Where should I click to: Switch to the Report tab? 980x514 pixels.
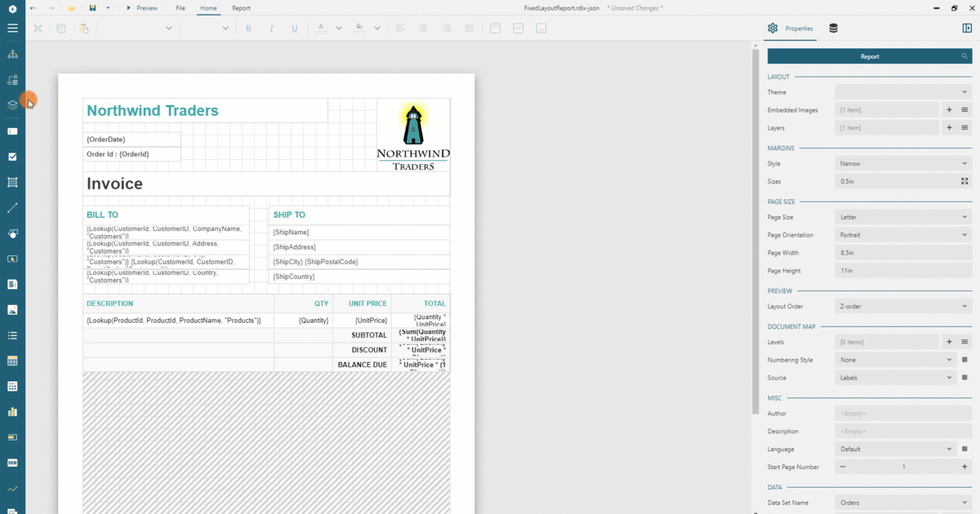click(241, 8)
